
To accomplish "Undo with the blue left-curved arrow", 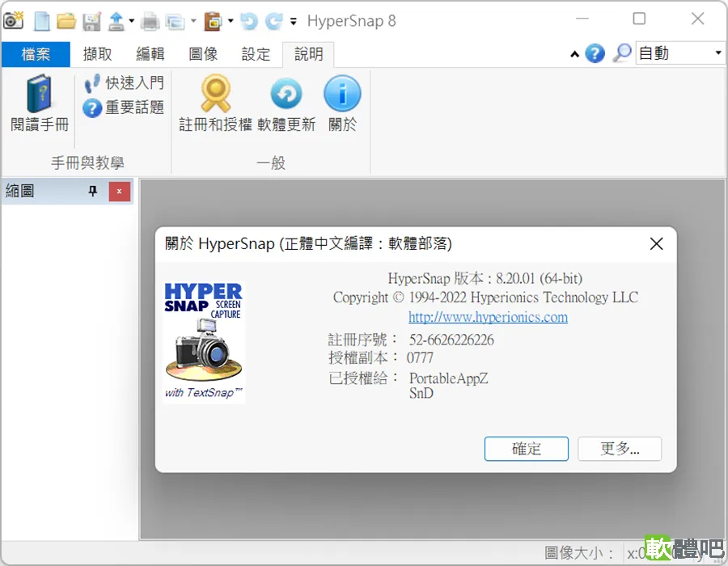I will 249,21.
